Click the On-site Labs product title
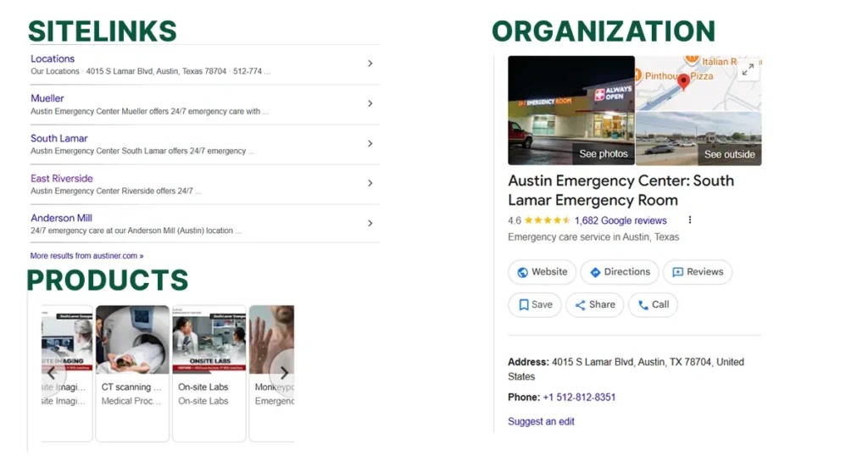This screenshot has height=456, width=868. tap(203, 386)
